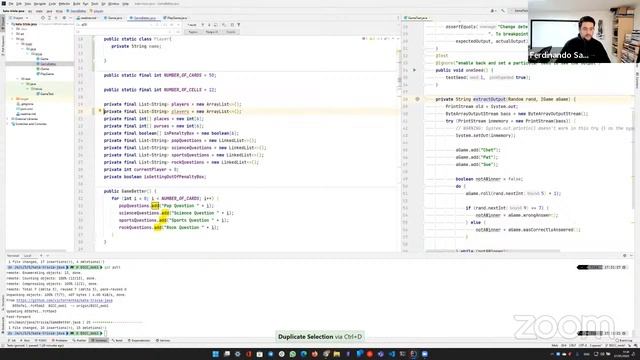The image size is (640, 360).
Task: Add a new terminal session tab
Action: 41,256
